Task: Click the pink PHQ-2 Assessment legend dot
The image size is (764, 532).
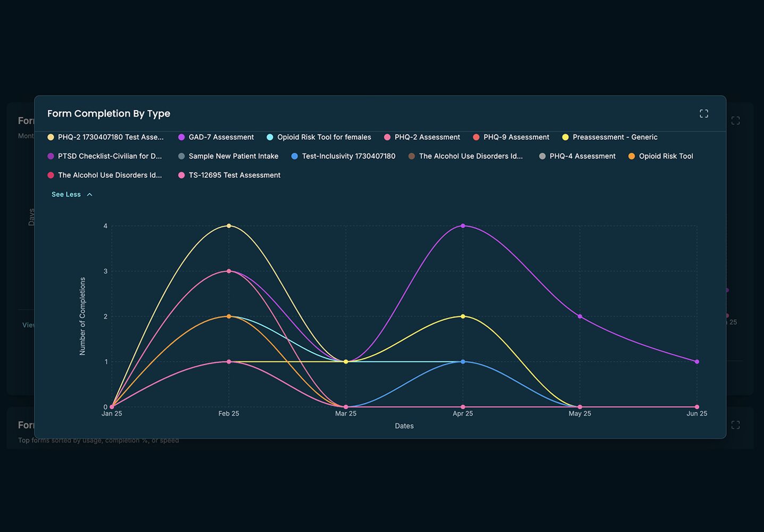Action: [387, 137]
